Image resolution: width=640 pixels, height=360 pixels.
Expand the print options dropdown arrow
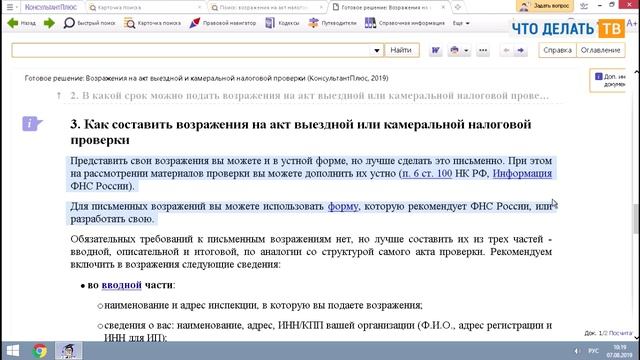coord(466,51)
